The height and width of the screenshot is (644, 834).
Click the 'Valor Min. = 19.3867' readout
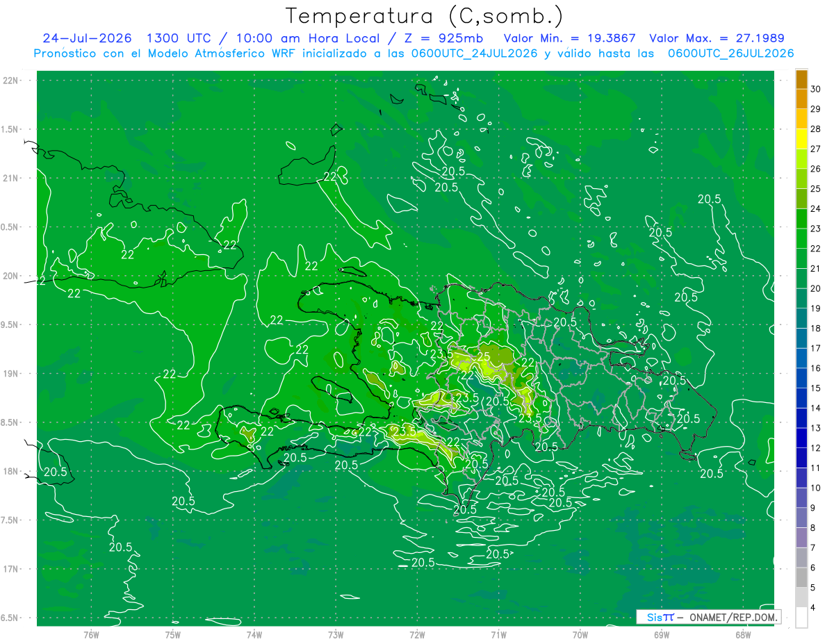[x=570, y=38]
